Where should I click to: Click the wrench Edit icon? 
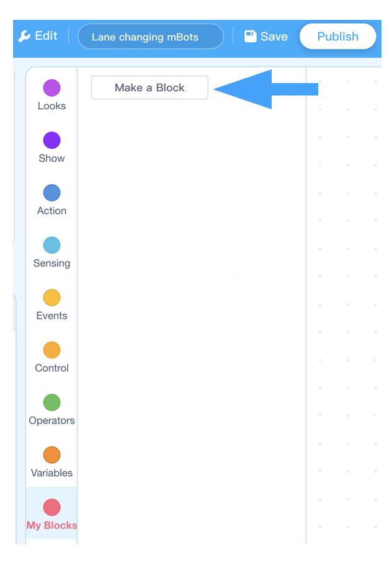pos(24,36)
